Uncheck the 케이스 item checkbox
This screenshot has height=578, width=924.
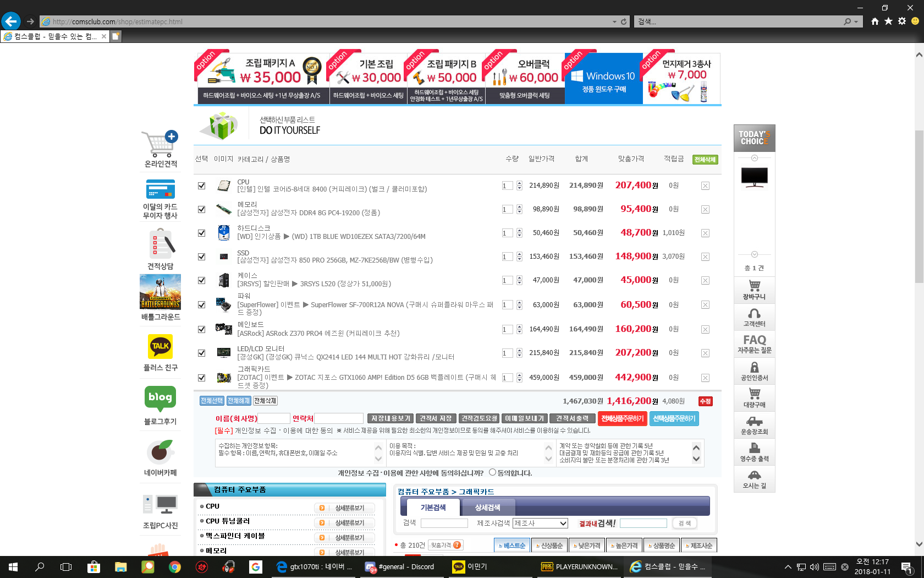click(202, 281)
